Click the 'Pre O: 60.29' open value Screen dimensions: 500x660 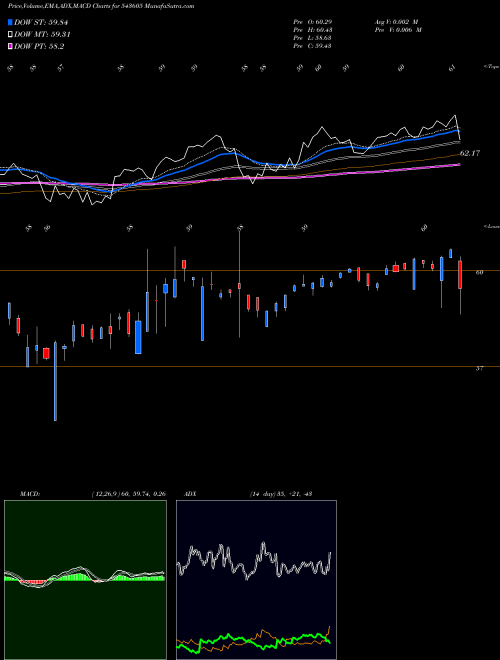312,21
